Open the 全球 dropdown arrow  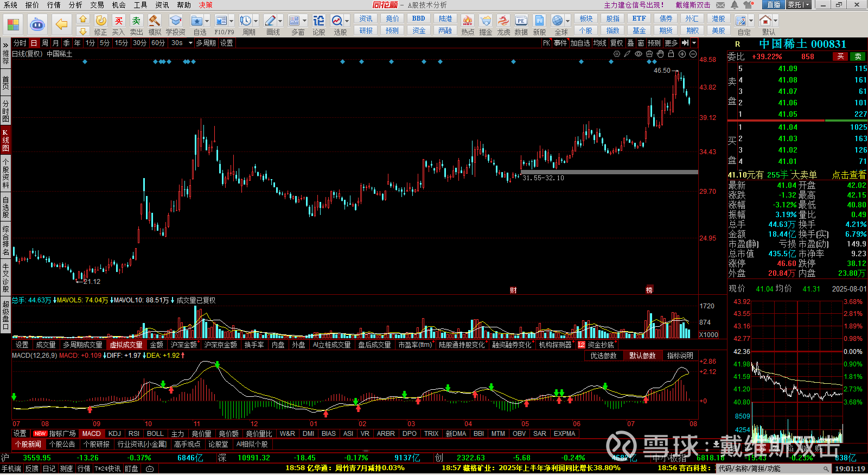[567, 21]
